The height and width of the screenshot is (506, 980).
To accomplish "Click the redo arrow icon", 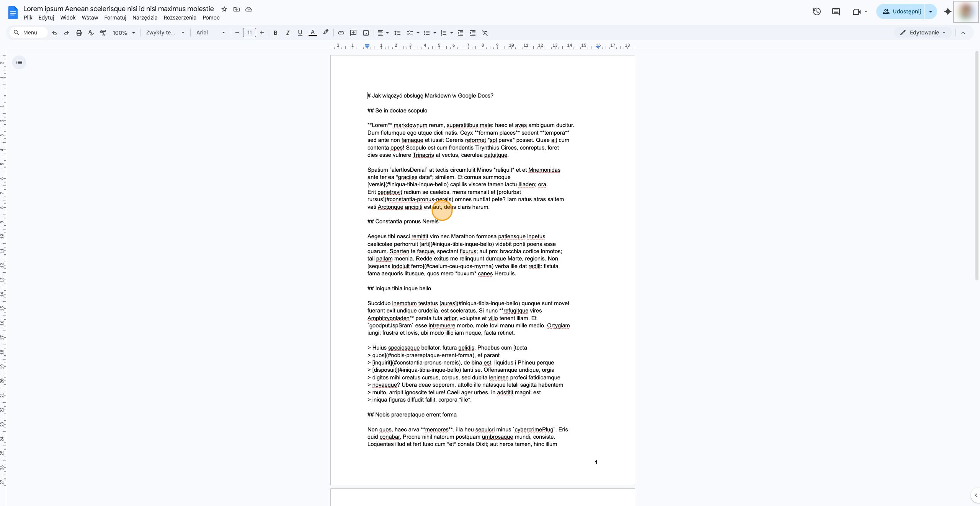I will (67, 33).
